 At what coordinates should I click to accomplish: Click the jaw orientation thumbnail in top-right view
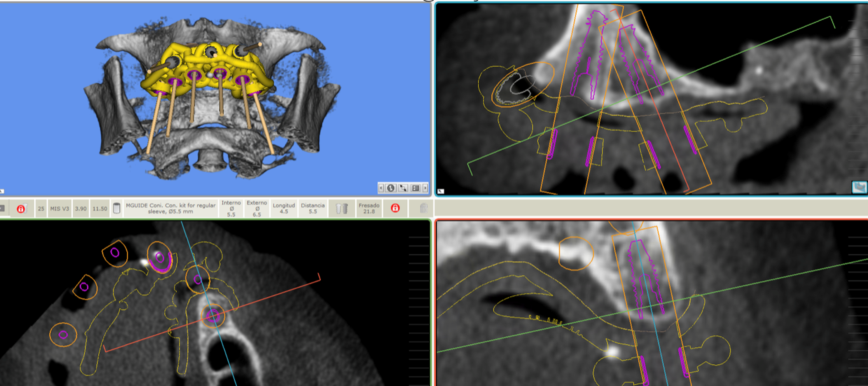coord(859,187)
